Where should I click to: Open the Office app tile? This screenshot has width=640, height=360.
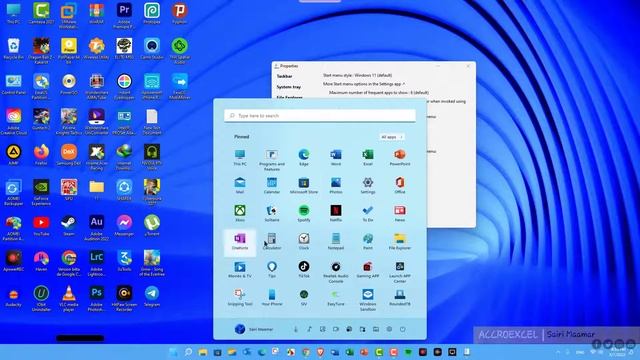400,185
